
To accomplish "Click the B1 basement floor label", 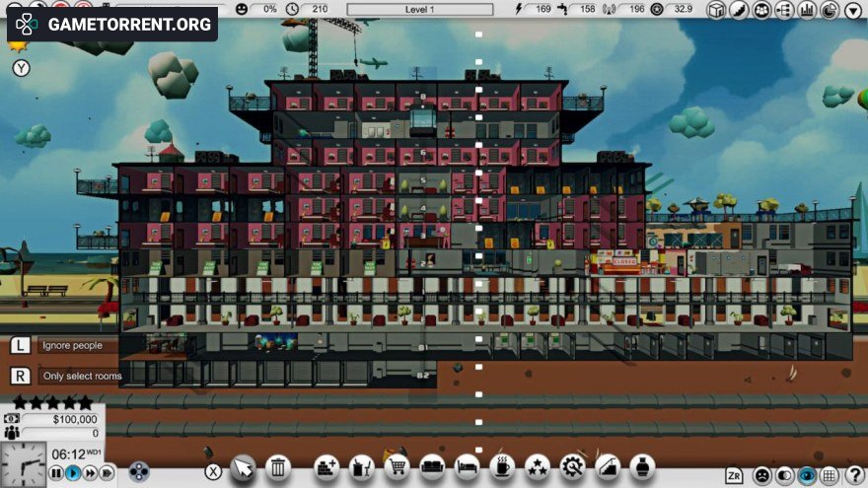I will point(423,347).
